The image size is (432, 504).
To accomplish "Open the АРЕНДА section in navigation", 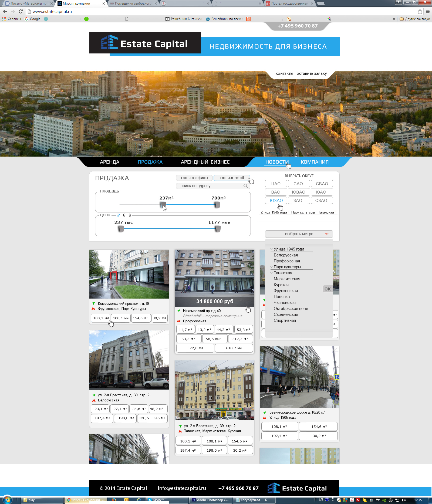I will pos(109,162).
